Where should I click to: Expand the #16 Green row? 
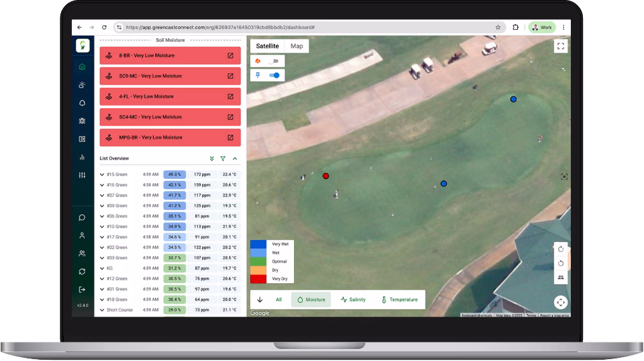coord(102,185)
